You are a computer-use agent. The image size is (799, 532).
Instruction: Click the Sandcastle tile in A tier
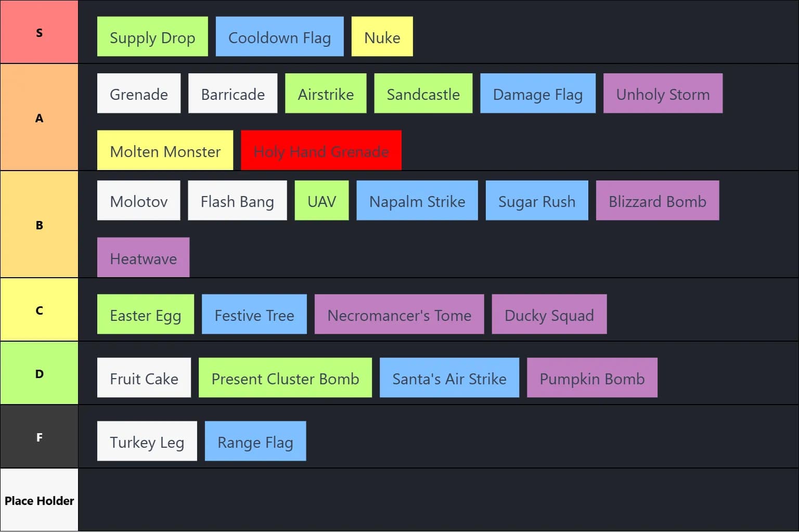[423, 94]
